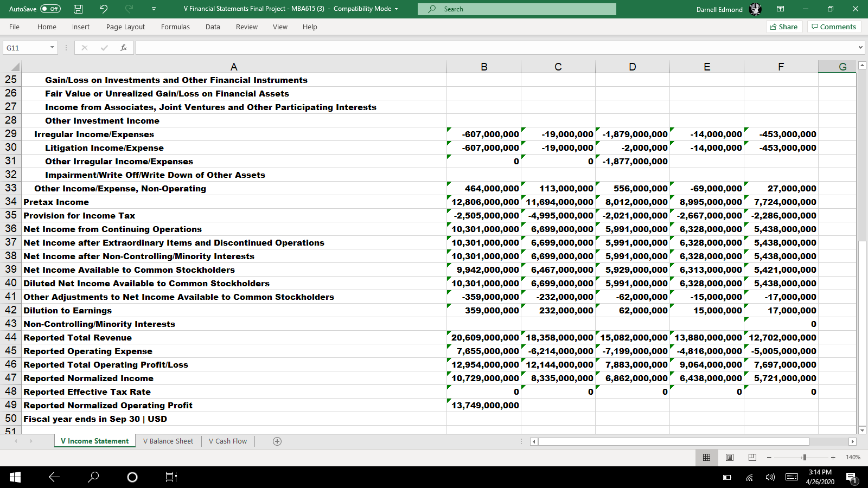
Task: Click cell 'Pretax Income'
Action: pos(234,202)
